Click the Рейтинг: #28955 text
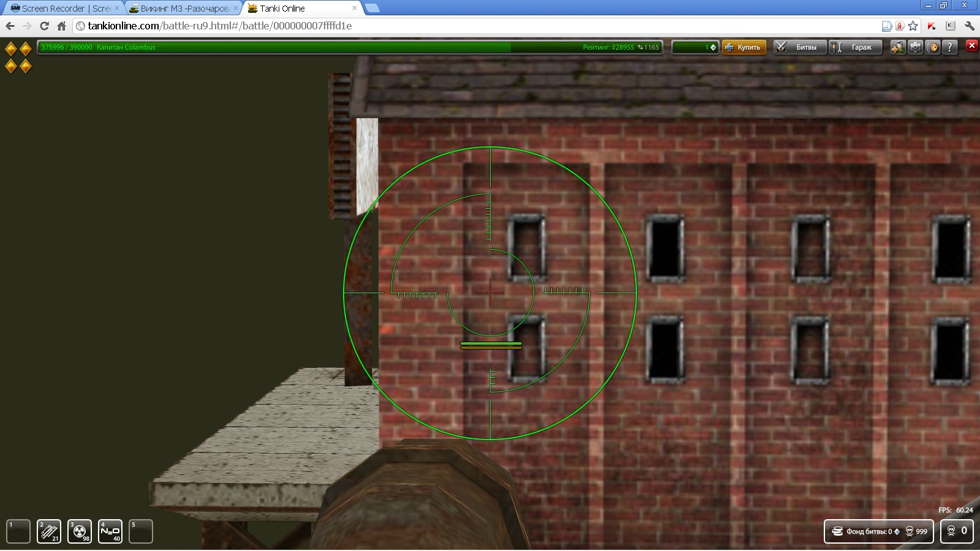Image resolution: width=980 pixels, height=551 pixels. tap(608, 47)
